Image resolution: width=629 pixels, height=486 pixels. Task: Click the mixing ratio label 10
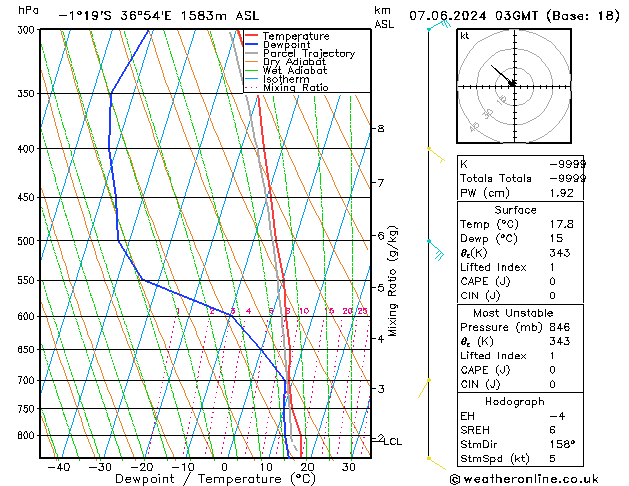tap(304, 311)
